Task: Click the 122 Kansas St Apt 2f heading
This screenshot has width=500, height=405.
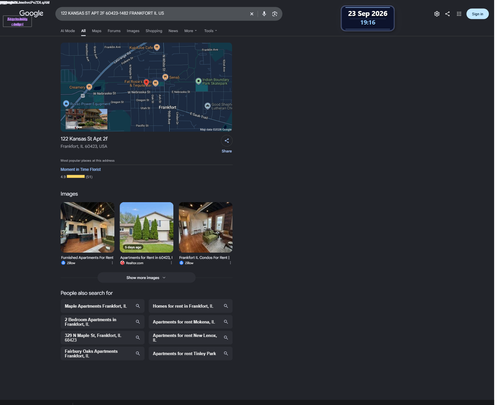Action: [84, 139]
